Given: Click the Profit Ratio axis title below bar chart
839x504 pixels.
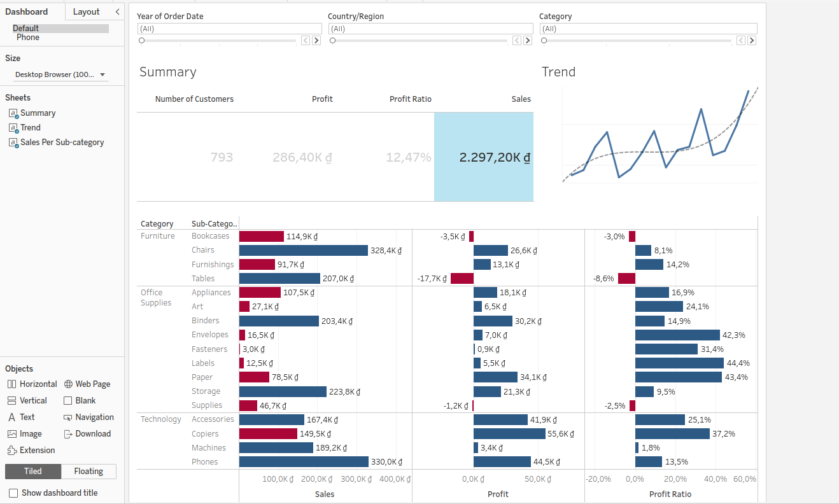Looking at the screenshot, I should click(x=670, y=494).
